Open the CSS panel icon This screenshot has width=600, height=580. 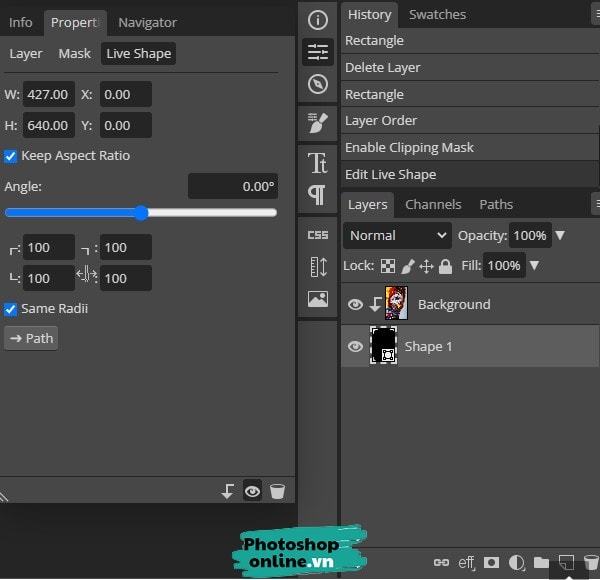tap(317, 235)
